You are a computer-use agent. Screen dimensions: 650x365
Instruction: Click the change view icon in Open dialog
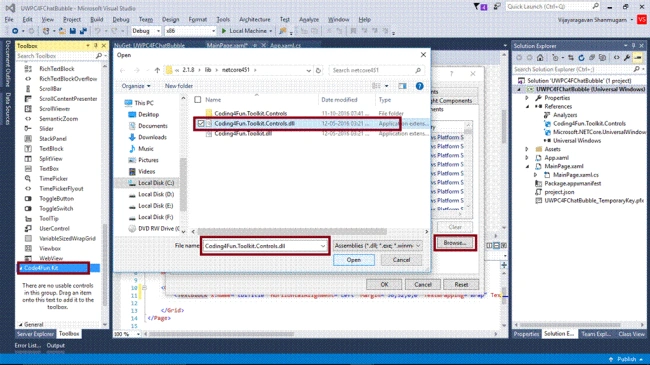(376, 86)
